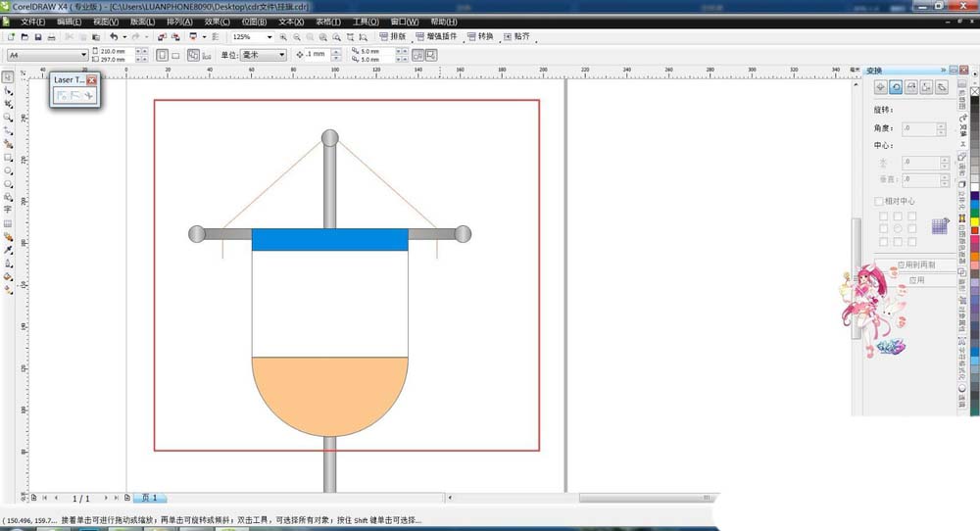This screenshot has height=531, width=980.
Task: Click the Save icon in the toolbar
Action: (x=37, y=37)
